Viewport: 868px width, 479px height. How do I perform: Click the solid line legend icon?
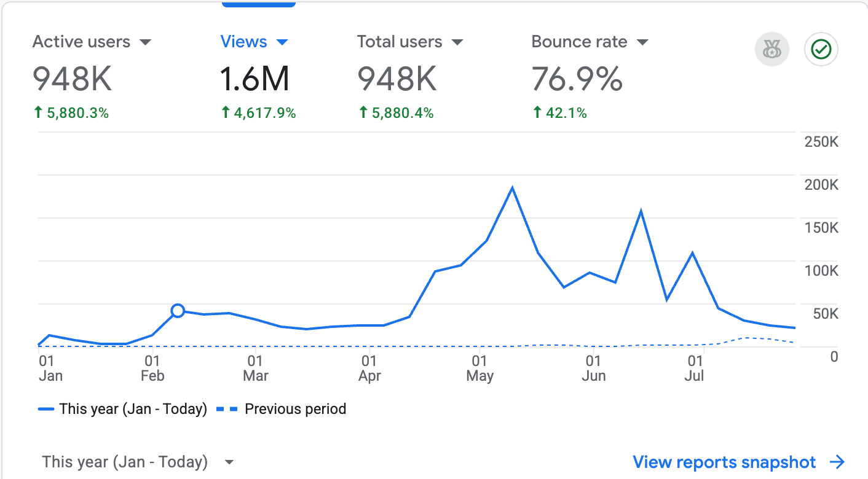46,409
